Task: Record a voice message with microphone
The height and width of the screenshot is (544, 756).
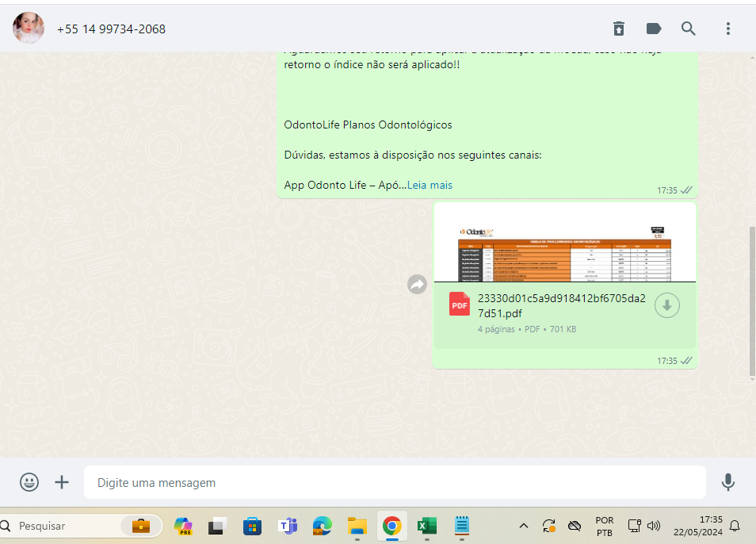Action: click(x=728, y=482)
